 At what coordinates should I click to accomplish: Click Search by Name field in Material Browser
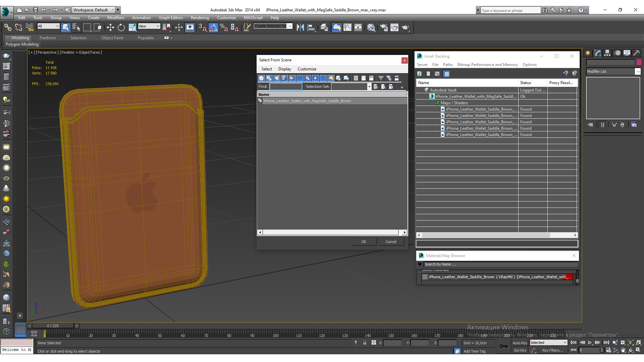click(x=500, y=264)
